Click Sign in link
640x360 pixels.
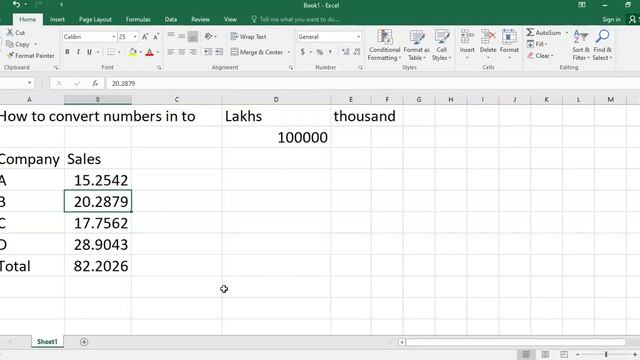(611, 19)
